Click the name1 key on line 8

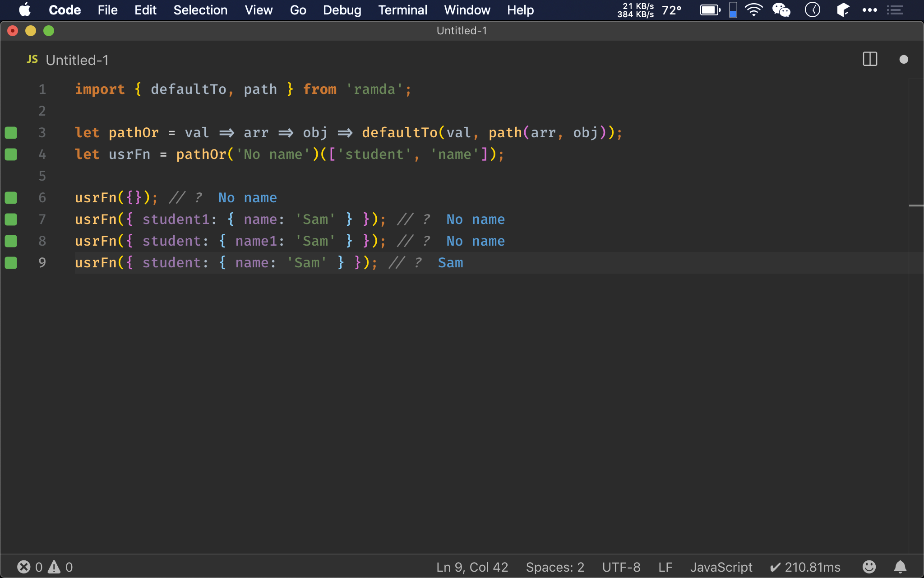(256, 241)
